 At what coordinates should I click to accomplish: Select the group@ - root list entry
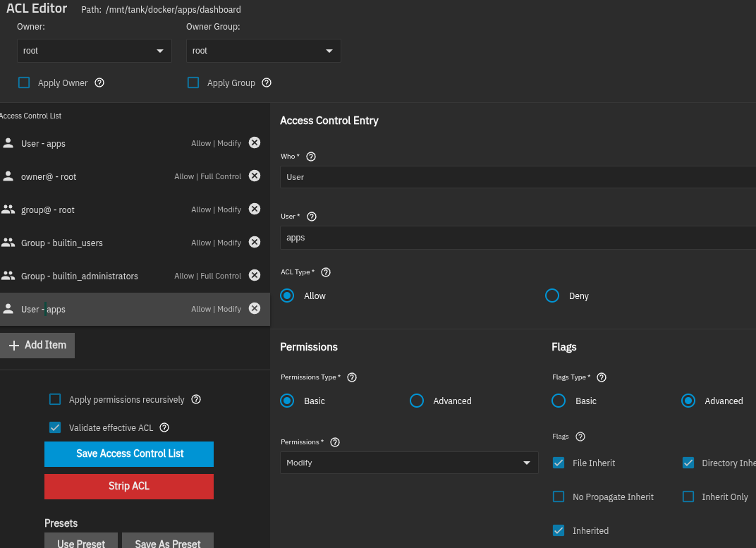[106, 209]
